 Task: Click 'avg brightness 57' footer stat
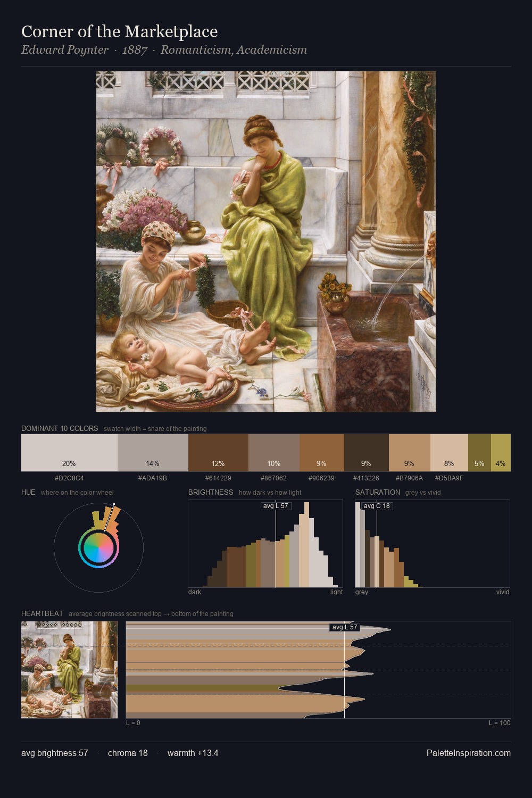(55, 753)
